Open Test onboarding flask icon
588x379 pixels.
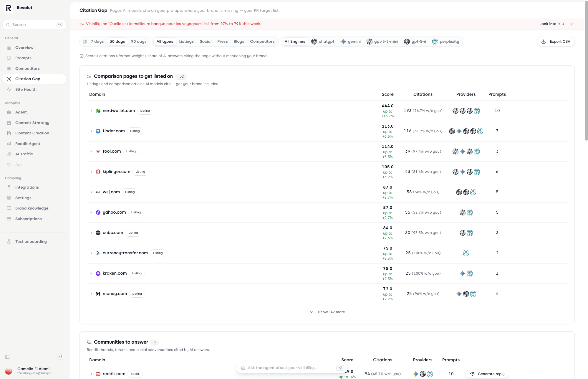[9, 242]
